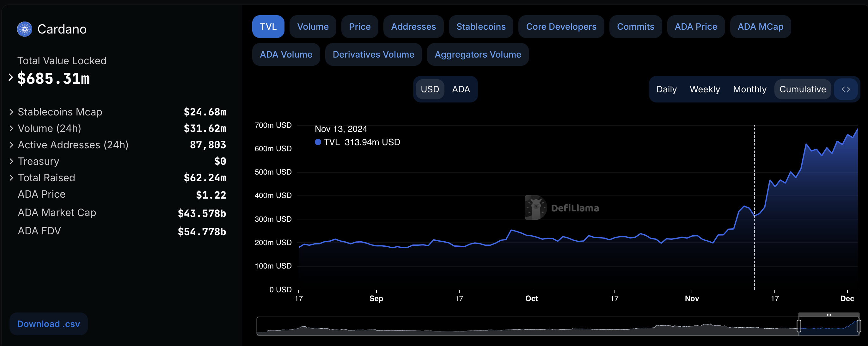
Task: Click the blue TVL legend dot
Action: (317, 142)
